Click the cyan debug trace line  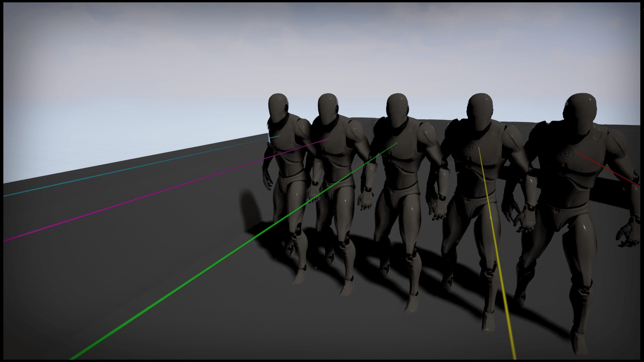point(141,166)
